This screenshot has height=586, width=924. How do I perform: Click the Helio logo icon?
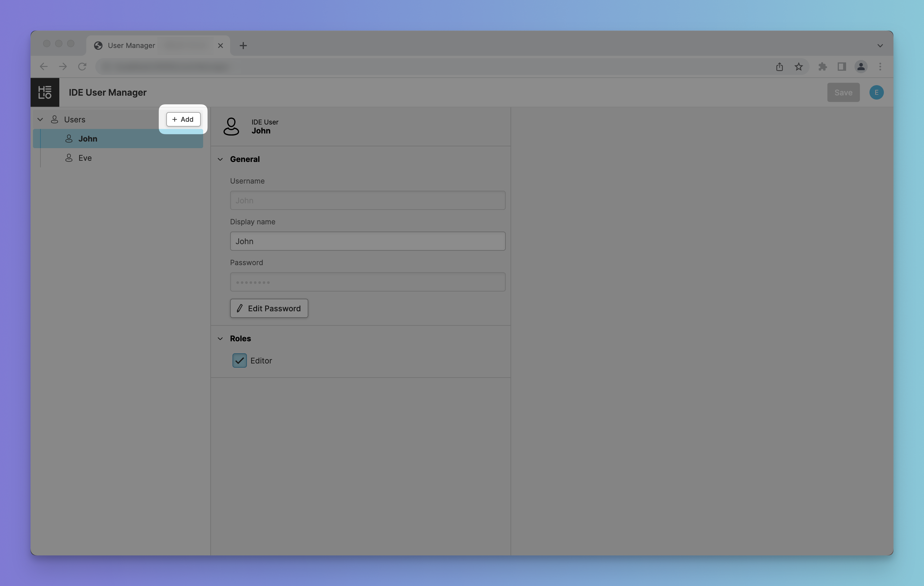tap(45, 93)
